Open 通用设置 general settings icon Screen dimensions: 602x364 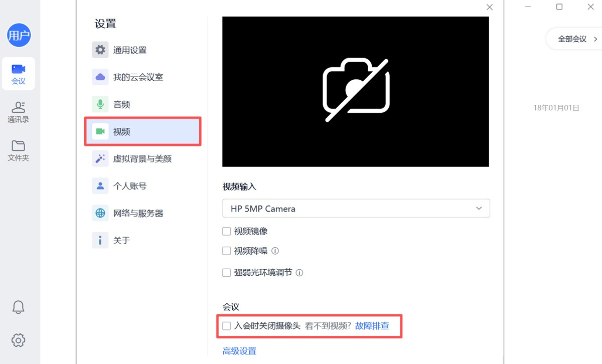pos(100,50)
